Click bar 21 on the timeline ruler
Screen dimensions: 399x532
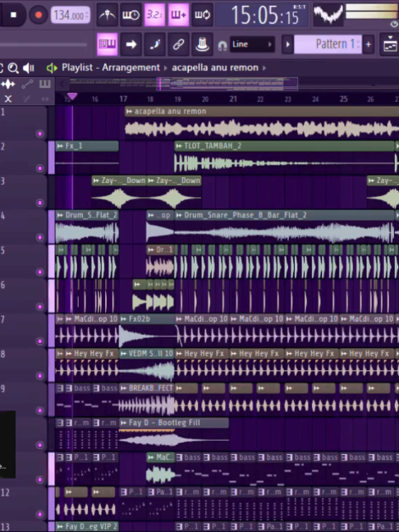pyautogui.click(x=233, y=99)
